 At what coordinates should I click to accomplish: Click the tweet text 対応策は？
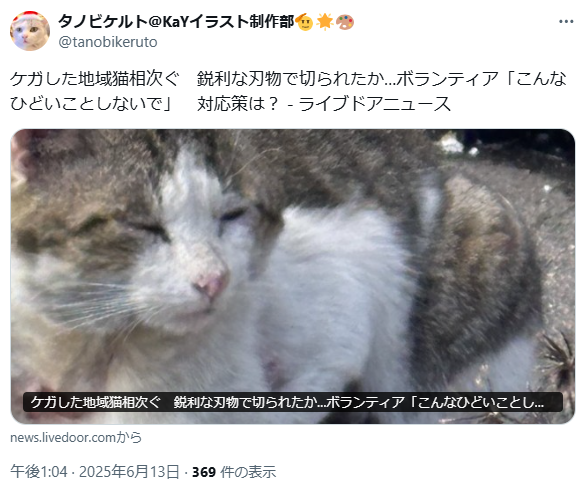point(238,104)
